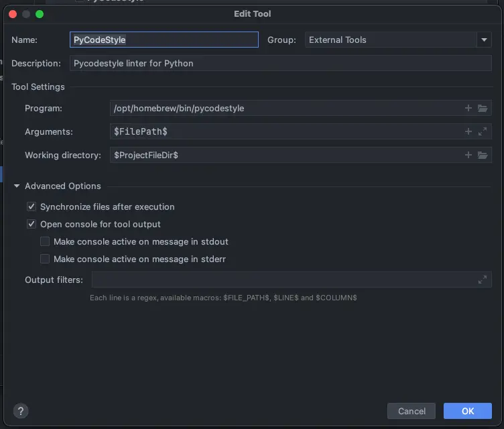Dismiss dialog with the Cancel button

pos(411,411)
